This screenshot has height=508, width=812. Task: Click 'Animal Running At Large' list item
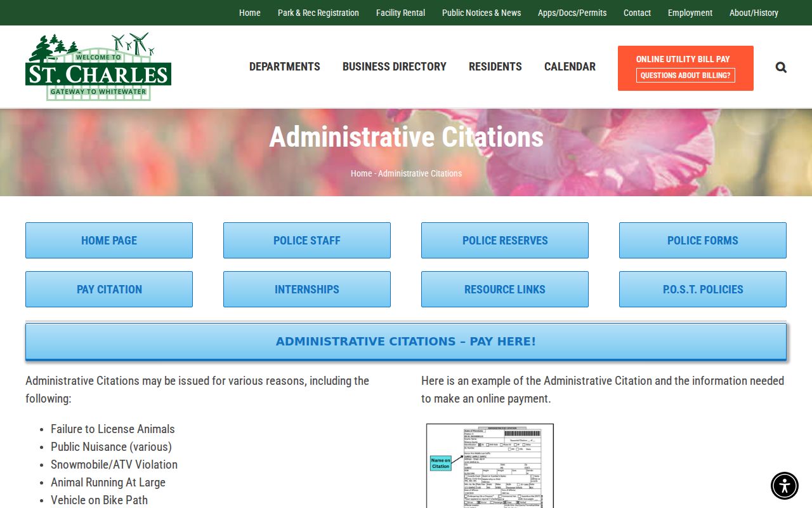coord(108,483)
